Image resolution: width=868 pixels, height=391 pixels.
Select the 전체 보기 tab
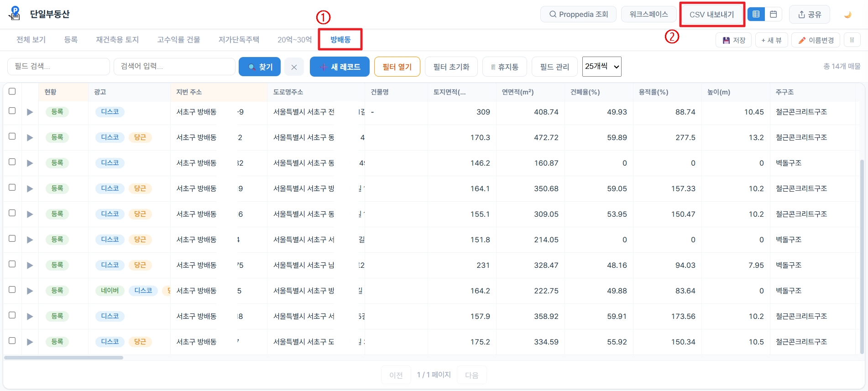coord(31,40)
